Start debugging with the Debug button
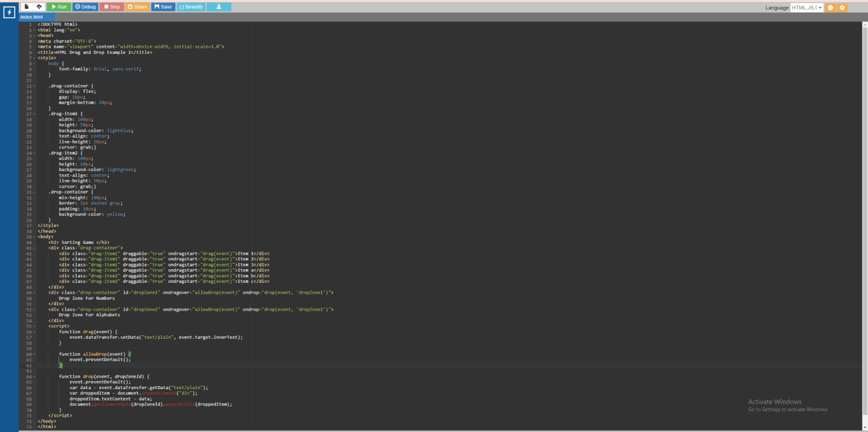868x432 pixels. (85, 7)
